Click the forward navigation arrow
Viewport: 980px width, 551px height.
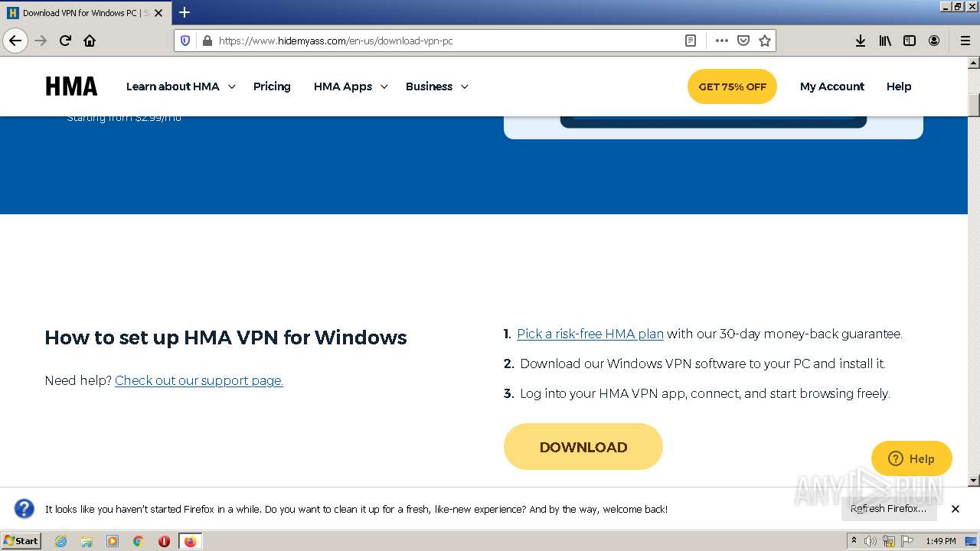(x=41, y=41)
